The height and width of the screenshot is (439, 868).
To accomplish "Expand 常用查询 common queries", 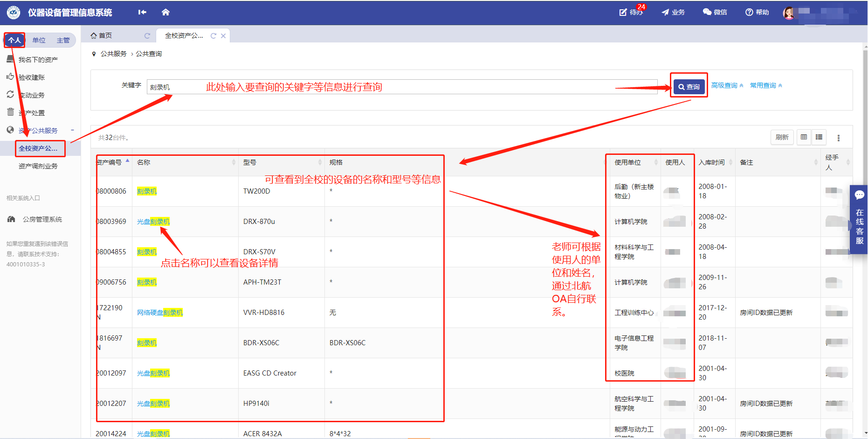I will (766, 85).
